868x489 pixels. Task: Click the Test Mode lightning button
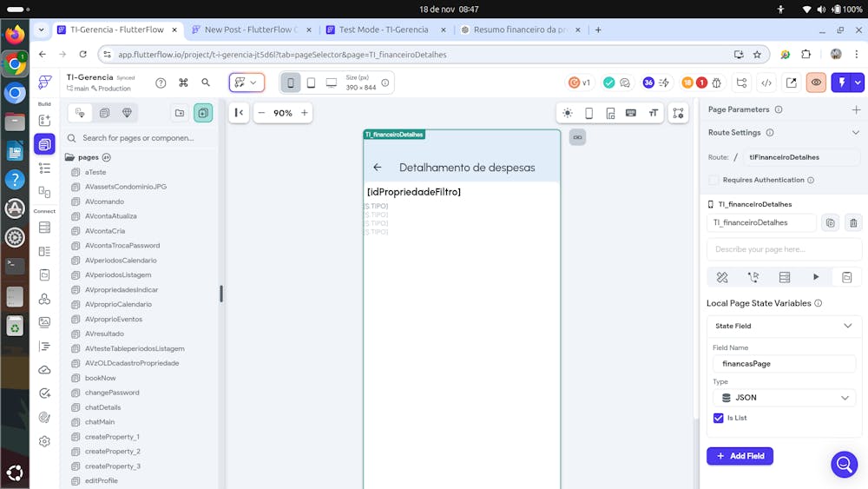pos(841,83)
